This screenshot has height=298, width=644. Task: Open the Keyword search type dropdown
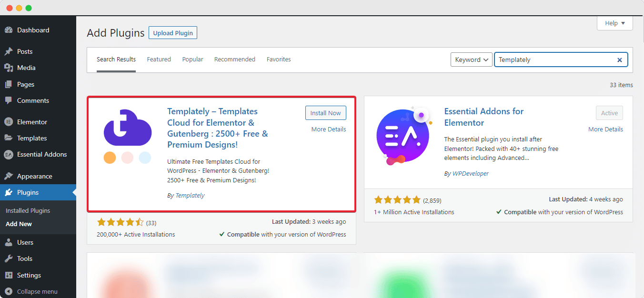472,60
